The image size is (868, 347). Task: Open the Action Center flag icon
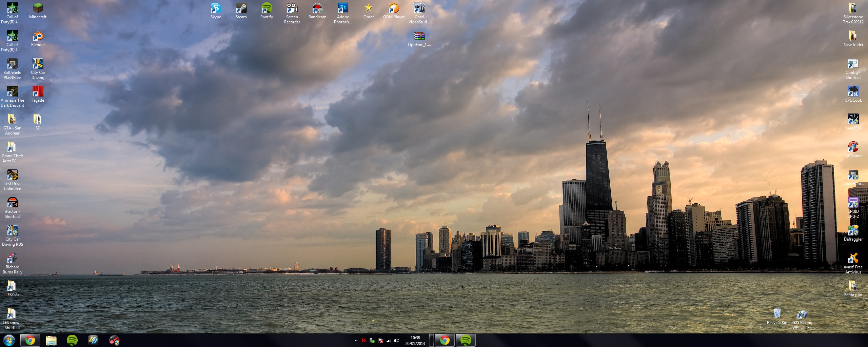coord(380,341)
